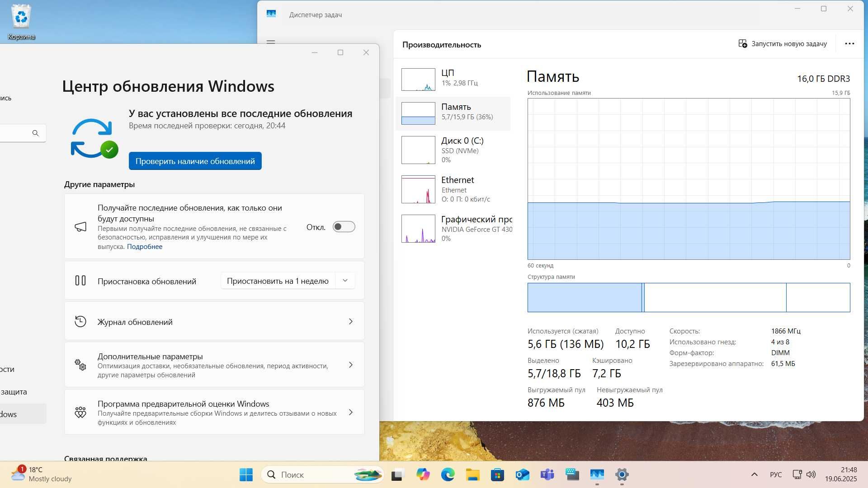
Task: Launch Copilot from the taskbar
Action: 423,474
